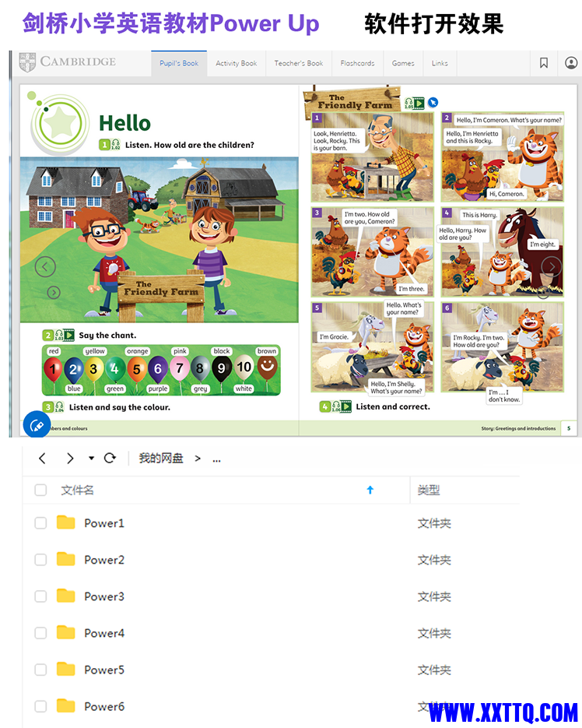Tick the select-all checkbox beside 文件名
The height and width of the screenshot is (728, 582).
[40, 490]
